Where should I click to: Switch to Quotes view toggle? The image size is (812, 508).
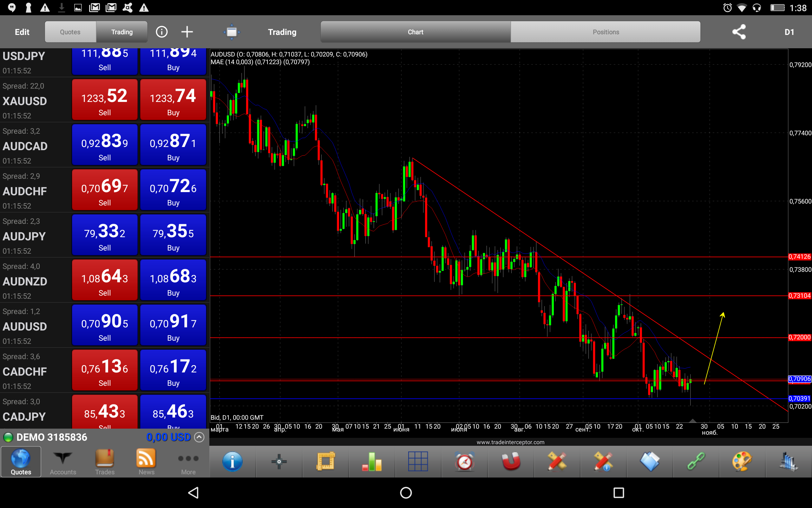tap(70, 32)
